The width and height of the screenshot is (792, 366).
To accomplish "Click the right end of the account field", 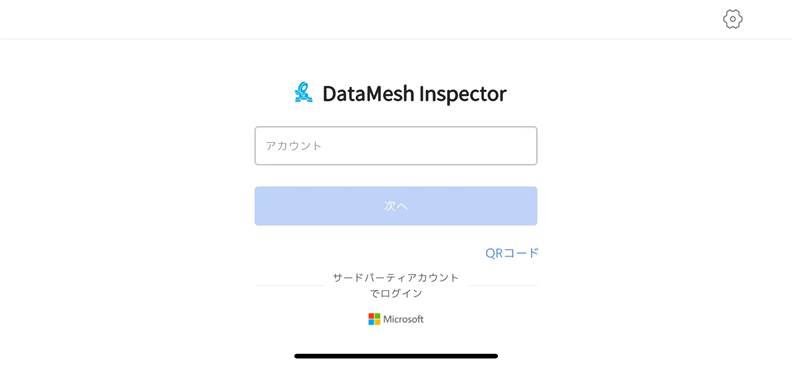I will click(525, 145).
